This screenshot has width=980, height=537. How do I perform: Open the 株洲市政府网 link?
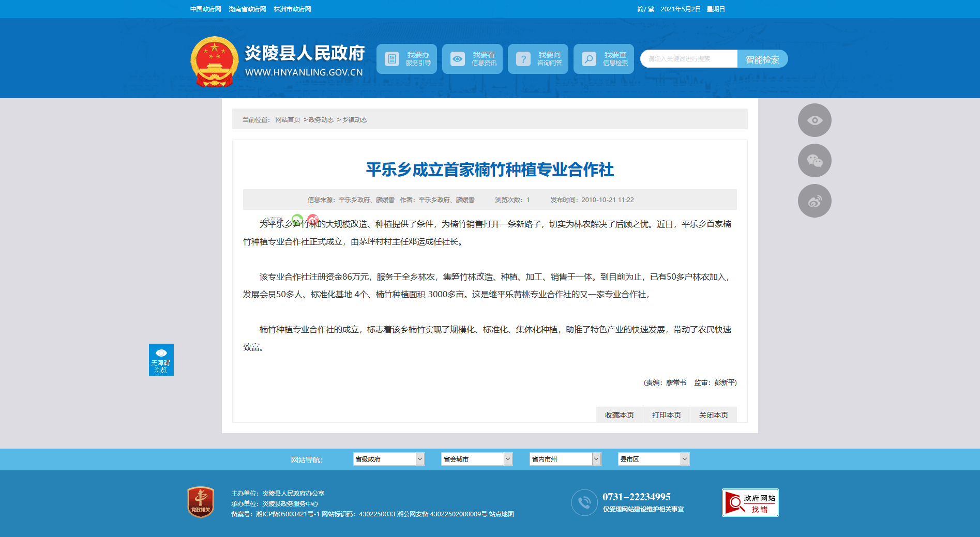tap(292, 9)
